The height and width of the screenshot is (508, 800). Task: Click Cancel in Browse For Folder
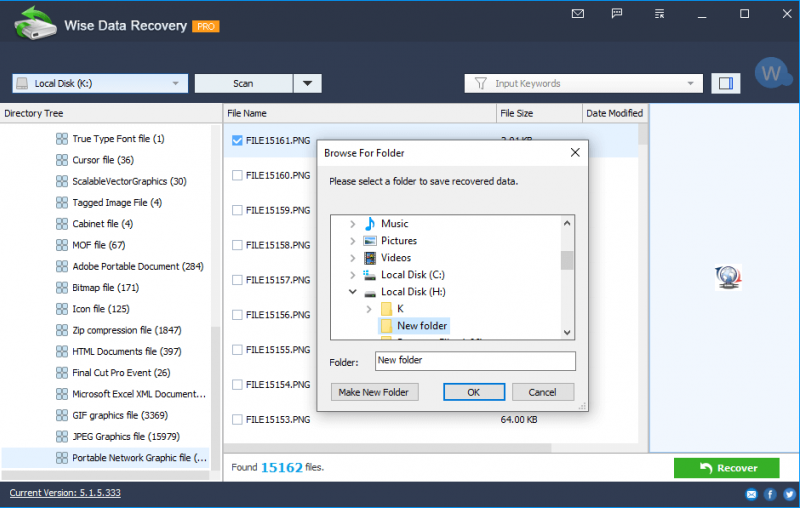tap(543, 392)
